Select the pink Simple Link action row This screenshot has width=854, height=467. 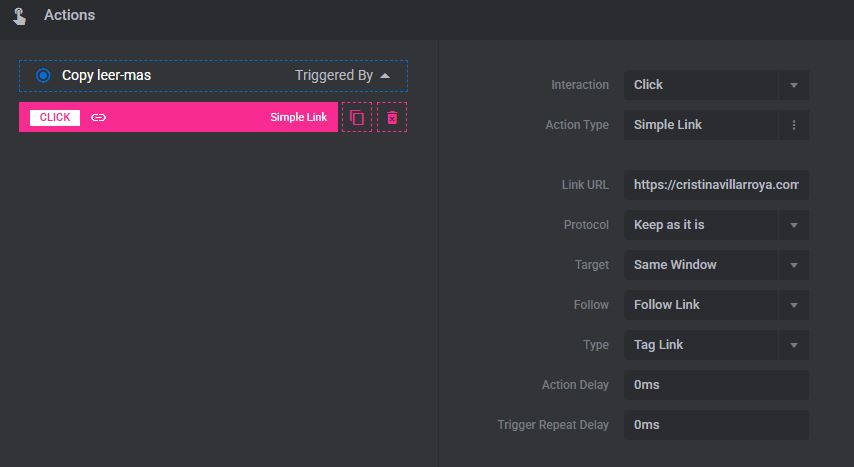200,117
